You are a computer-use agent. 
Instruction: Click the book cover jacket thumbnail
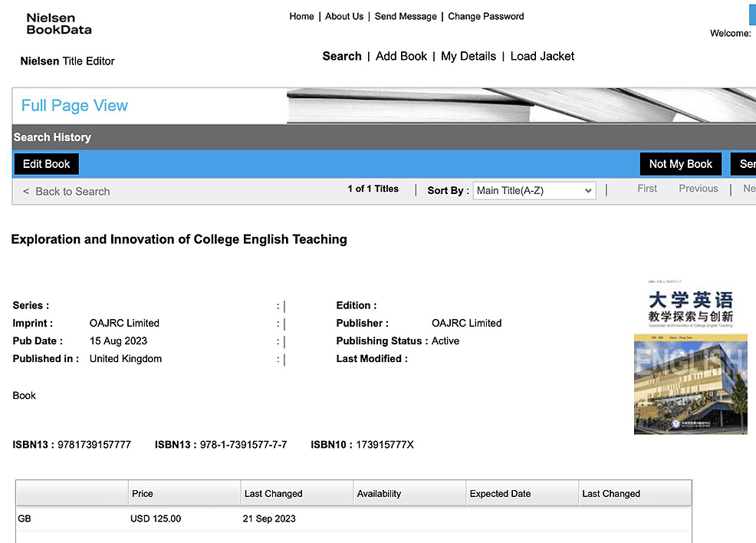(x=690, y=357)
